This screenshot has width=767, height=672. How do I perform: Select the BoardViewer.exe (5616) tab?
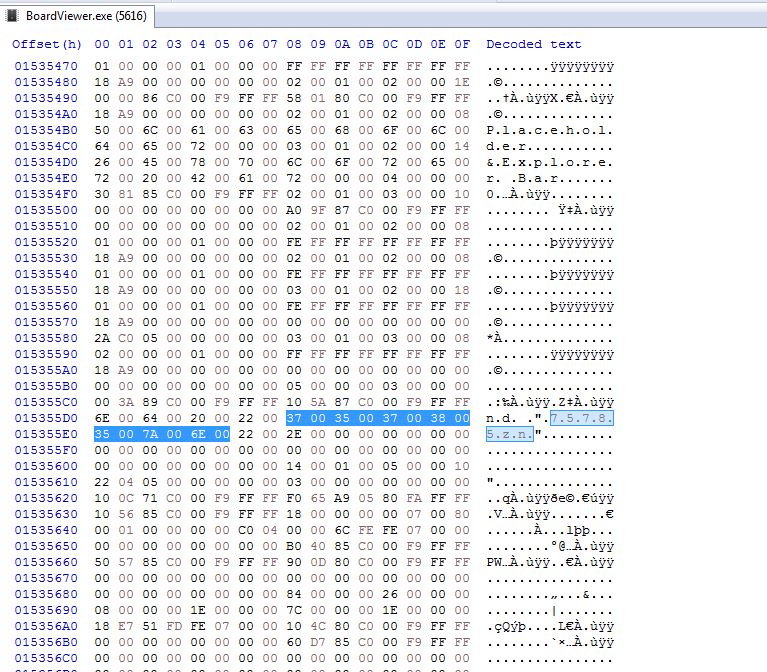(77, 16)
